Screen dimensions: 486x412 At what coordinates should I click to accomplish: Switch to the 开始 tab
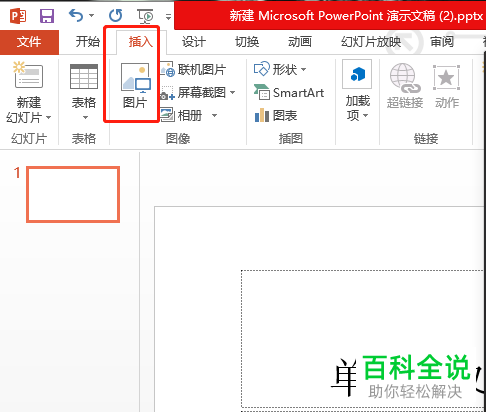pos(88,42)
